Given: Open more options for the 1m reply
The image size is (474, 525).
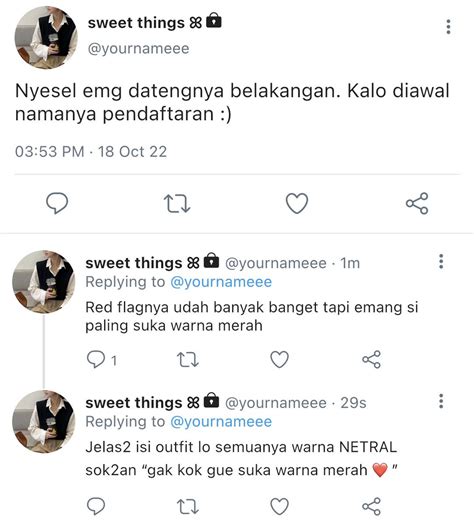Looking at the screenshot, I should pos(441,261).
